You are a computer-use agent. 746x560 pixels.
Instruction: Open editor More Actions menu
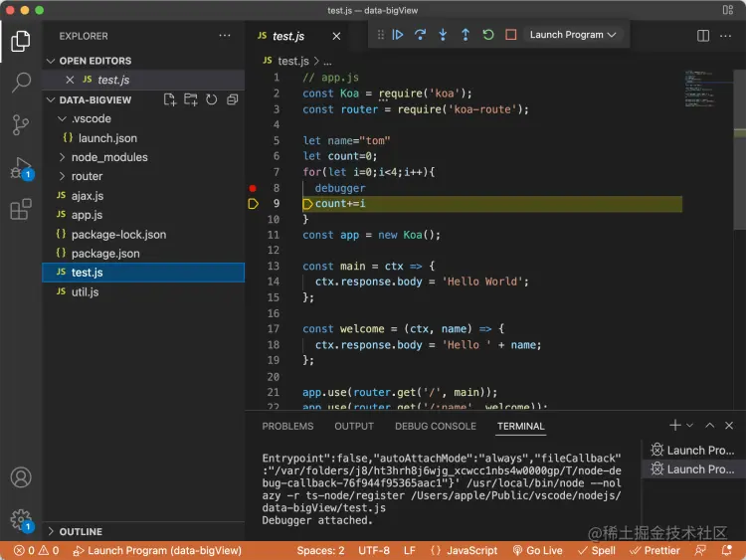[x=725, y=36]
